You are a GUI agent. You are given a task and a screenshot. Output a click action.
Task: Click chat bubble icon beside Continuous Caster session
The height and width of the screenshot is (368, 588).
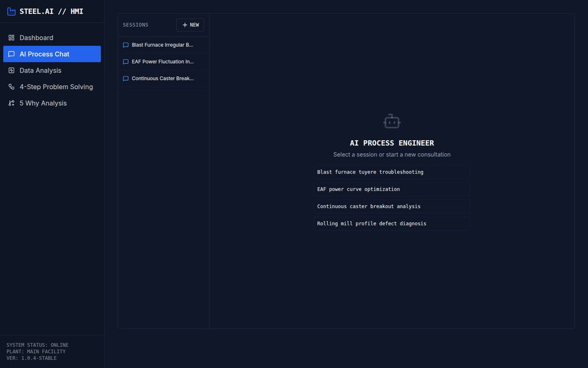125,79
